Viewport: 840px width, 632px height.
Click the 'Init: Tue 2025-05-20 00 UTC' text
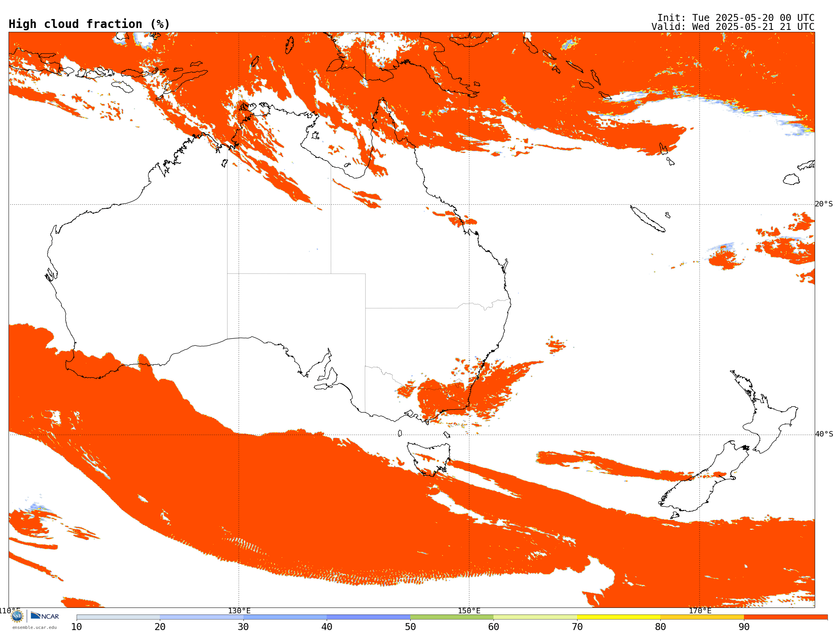click(x=736, y=18)
